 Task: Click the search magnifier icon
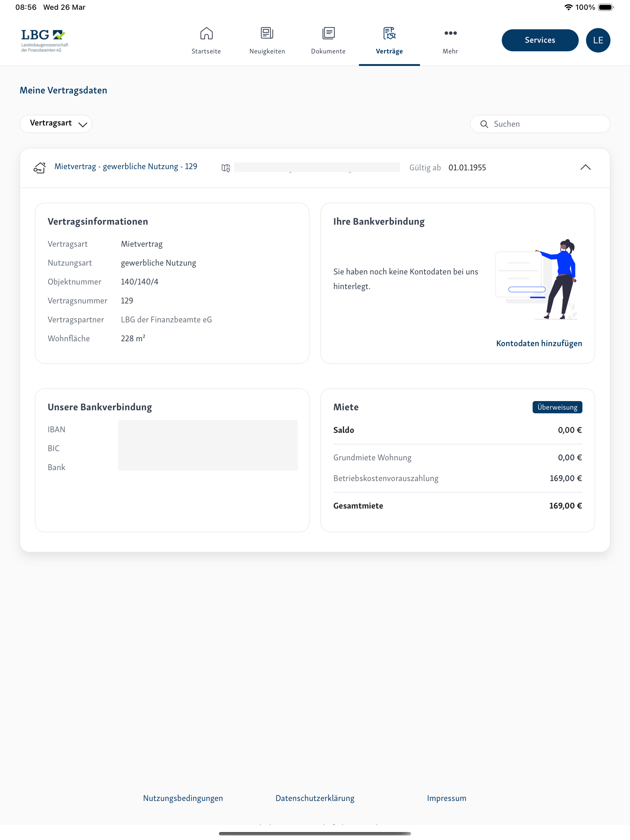tap(484, 124)
